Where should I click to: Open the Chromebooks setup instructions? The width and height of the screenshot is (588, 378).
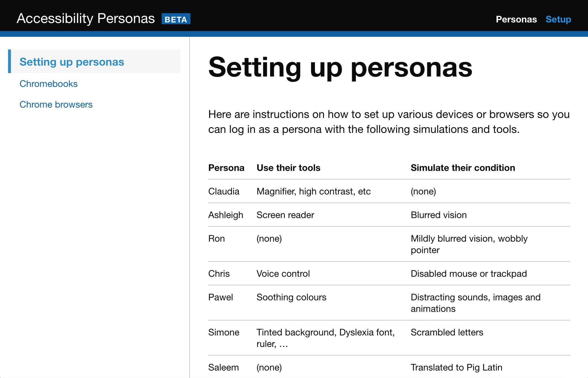click(48, 84)
